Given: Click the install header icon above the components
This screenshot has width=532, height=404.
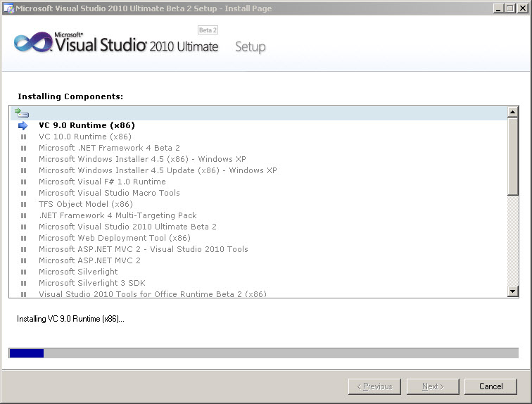Looking at the screenshot, I should click(22, 113).
